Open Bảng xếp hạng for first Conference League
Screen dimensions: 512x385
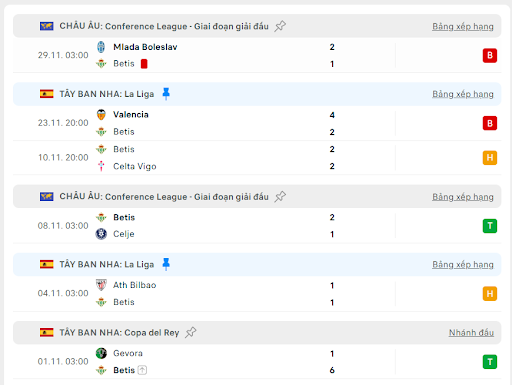point(463,26)
